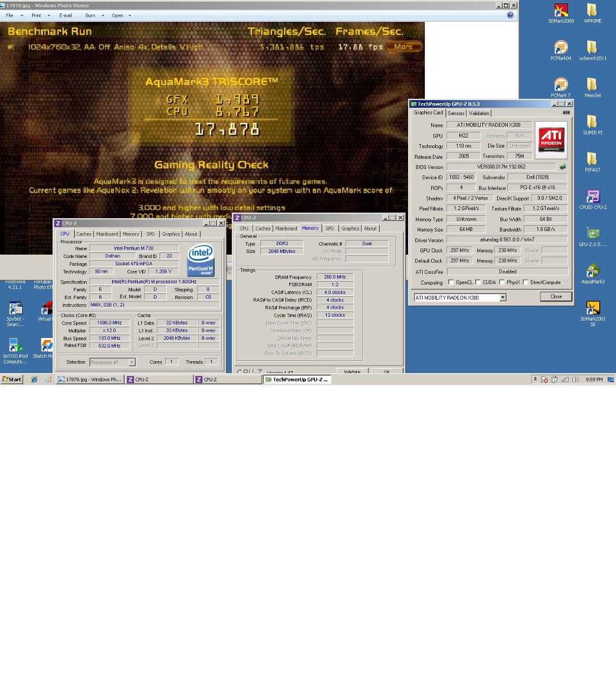The width and height of the screenshot is (616, 676).
Task: Click the Photo Viewer help icon
Action: tap(510, 15)
